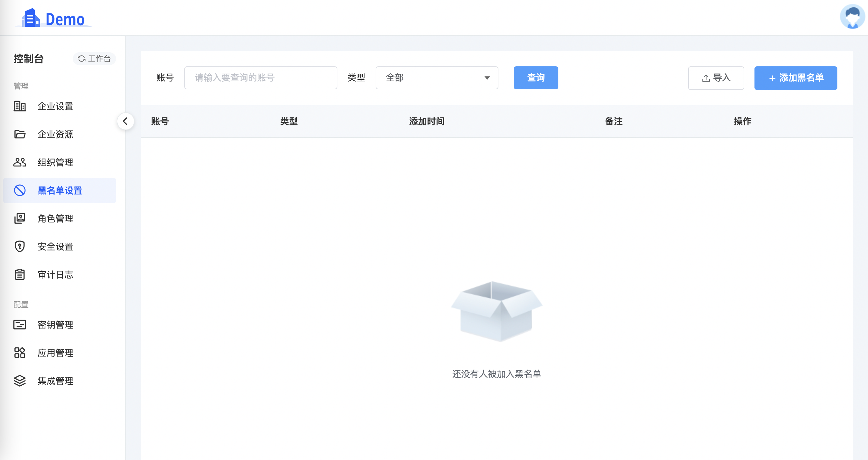Click the 安全设置 shield icon

click(x=19, y=246)
